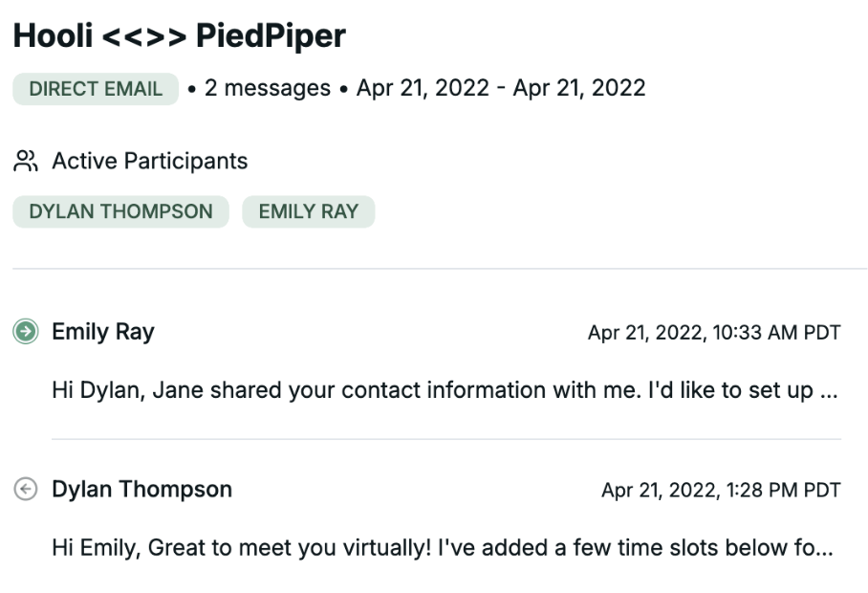Click the Active Participants people icon
868x593 pixels.
tap(25, 161)
